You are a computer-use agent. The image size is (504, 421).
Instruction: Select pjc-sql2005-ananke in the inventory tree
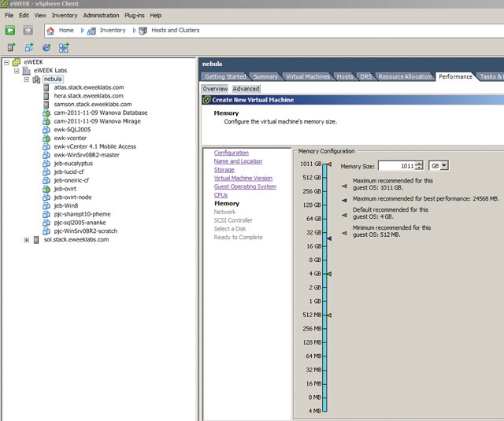point(80,223)
